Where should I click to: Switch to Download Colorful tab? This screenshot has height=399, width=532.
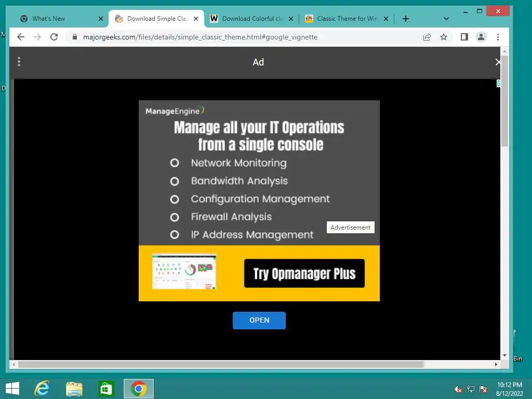[x=251, y=19]
